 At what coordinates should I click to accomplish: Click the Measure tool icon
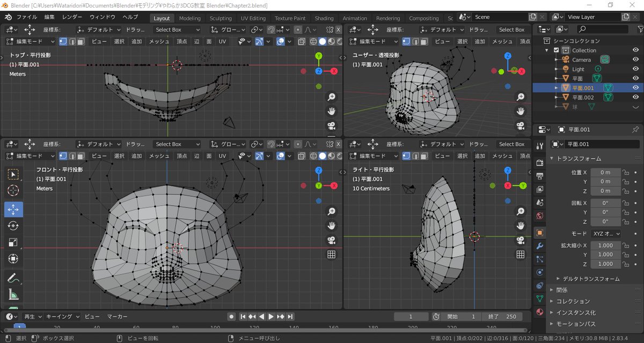point(13,294)
